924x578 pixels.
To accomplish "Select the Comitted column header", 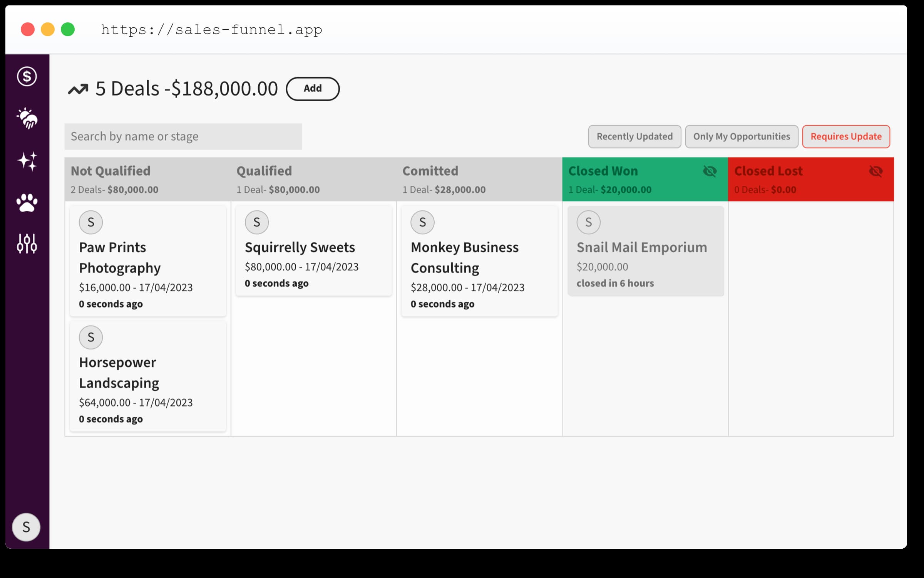I will [x=480, y=179].
